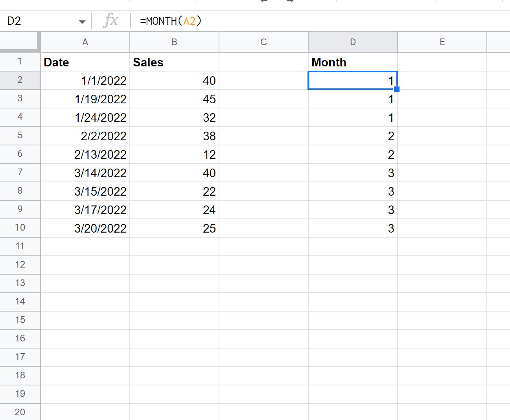Image resolution: width=510 pixels, height=420 pixels.
Task: Select the cell with date 2/2/2022
Action: pyautogui.click(x=85, y=136)
